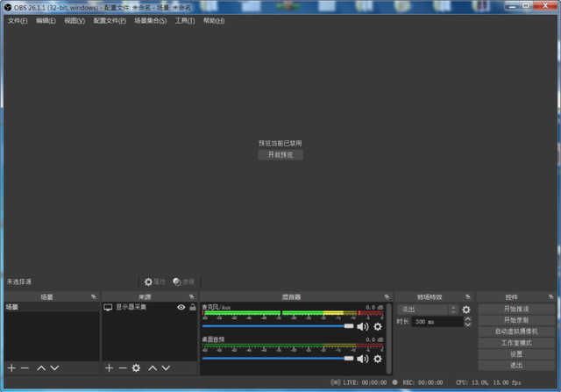The height and width of the screenshot is (392, 561).
Task: Add a new source with plus icon
Action: 109,368
